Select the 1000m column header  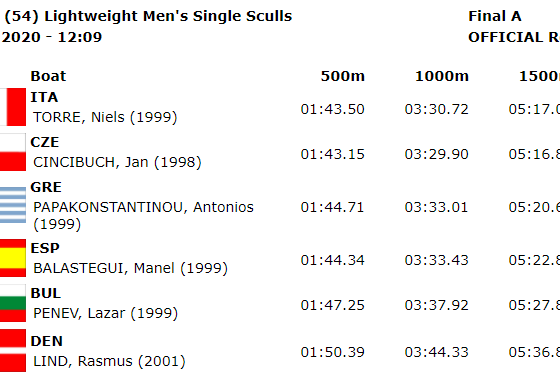(442, 76)
